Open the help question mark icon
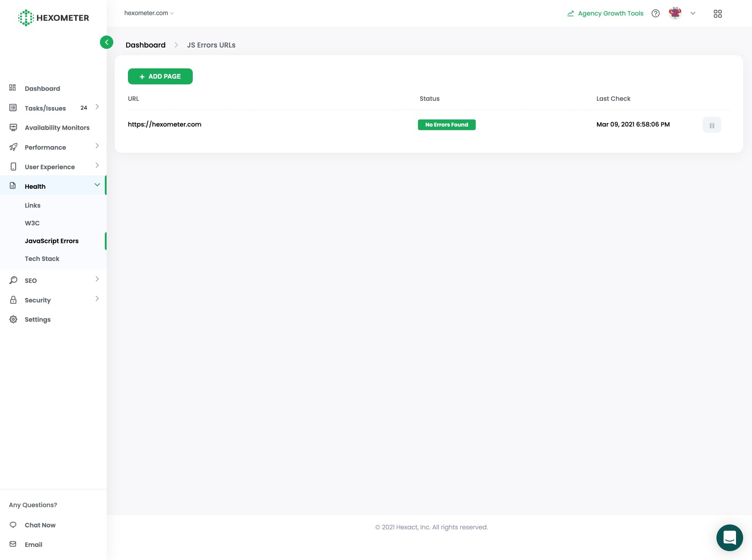This screenshot has width=752, height=560. tap(656, 13)
